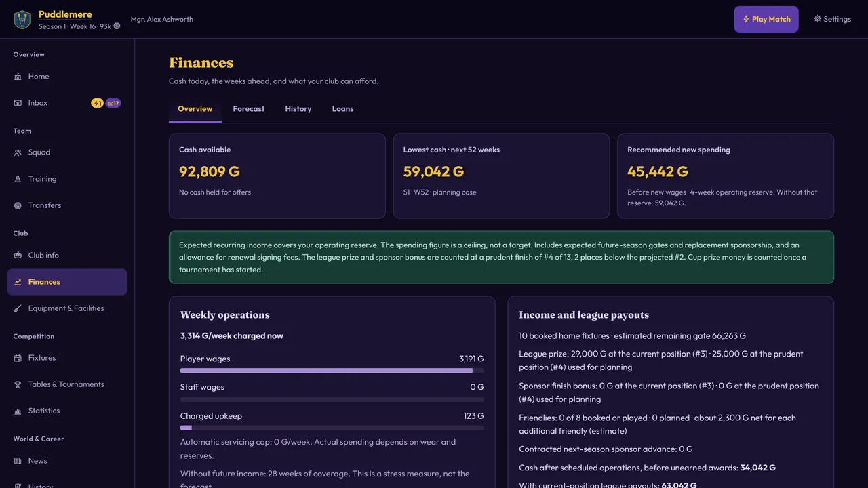Click the Tables & Tournaments trophy icon
This screenshot has height=488, width=868.
tap(18, 384)
